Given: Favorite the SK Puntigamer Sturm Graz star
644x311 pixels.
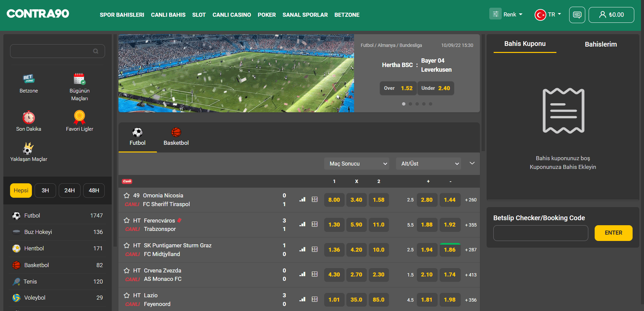Looking at the screenshot, I should tap(127, 245).
